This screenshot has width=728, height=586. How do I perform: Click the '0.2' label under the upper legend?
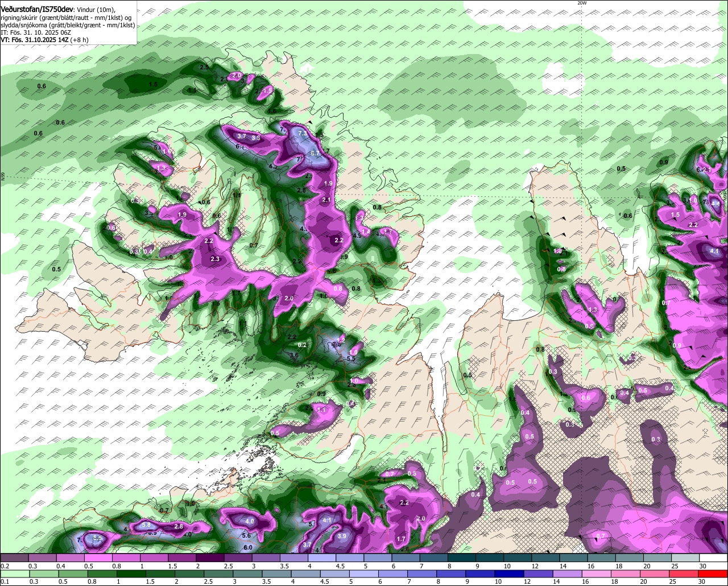click(5, 566)
